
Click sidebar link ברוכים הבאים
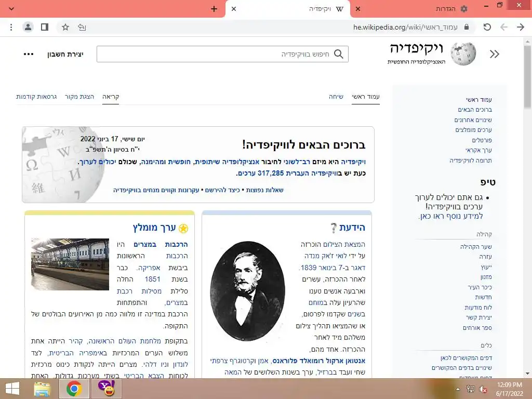pos(475,110)
